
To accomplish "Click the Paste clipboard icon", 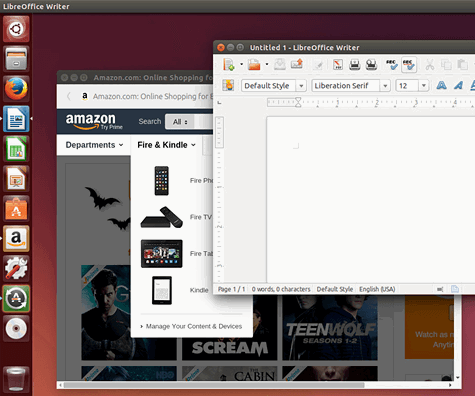I will [462, 64].
